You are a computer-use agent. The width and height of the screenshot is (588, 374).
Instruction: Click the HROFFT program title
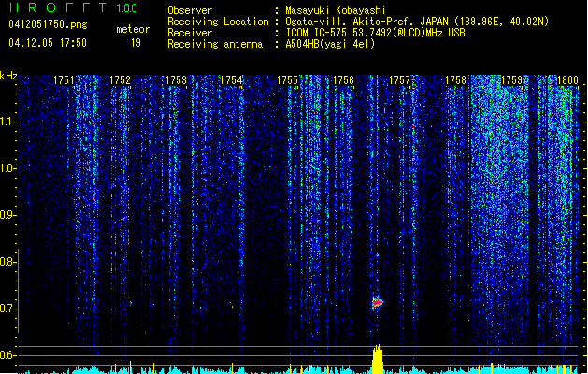(x=58, y=7)
